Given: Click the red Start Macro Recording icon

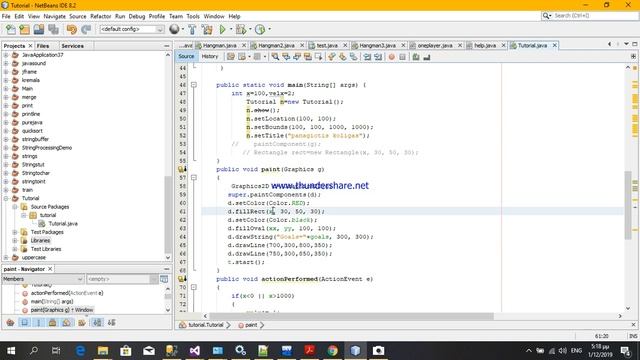Looking at the screenshot, I should click(392, 57).
